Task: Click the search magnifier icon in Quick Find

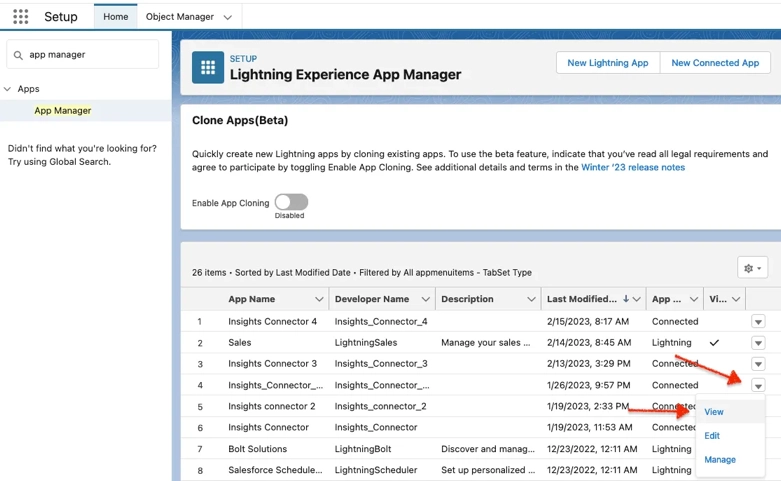Action: [x=19, y=55]
